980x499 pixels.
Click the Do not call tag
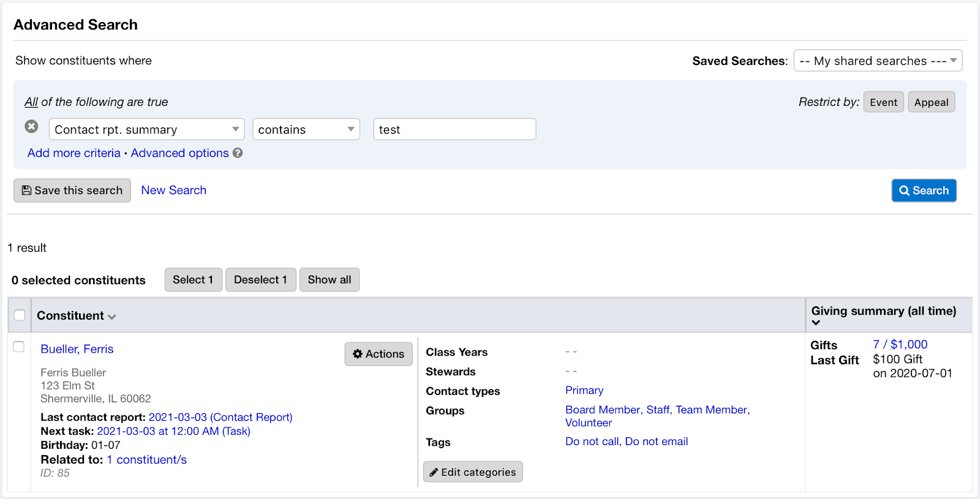(x=592, y=441)
